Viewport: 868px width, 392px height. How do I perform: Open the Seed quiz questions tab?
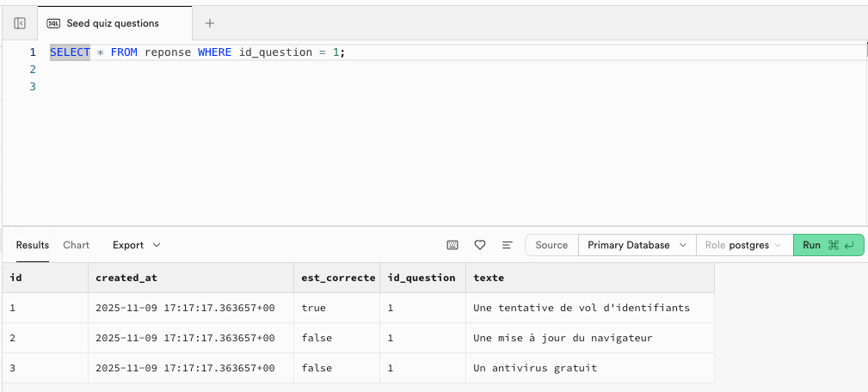tap(112, 23)
